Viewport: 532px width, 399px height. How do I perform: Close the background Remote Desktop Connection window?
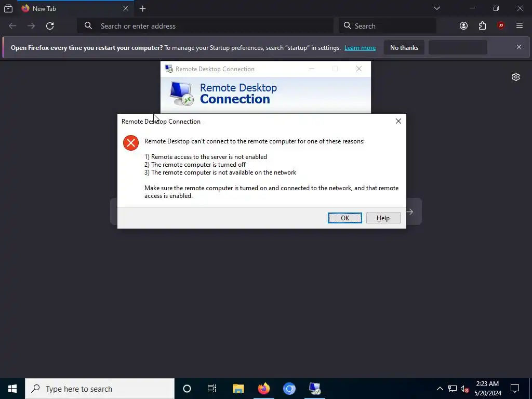pyautogui.click(x=358, y=69)
